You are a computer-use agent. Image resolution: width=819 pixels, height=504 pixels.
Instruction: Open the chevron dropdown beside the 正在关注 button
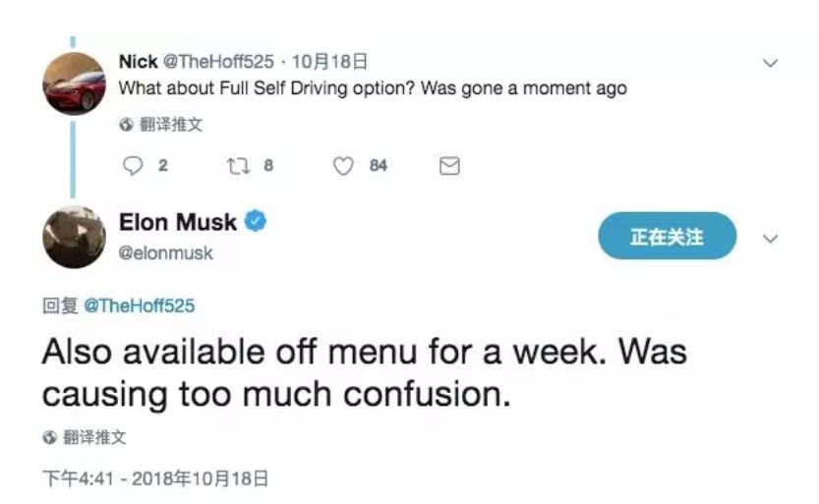771,239
